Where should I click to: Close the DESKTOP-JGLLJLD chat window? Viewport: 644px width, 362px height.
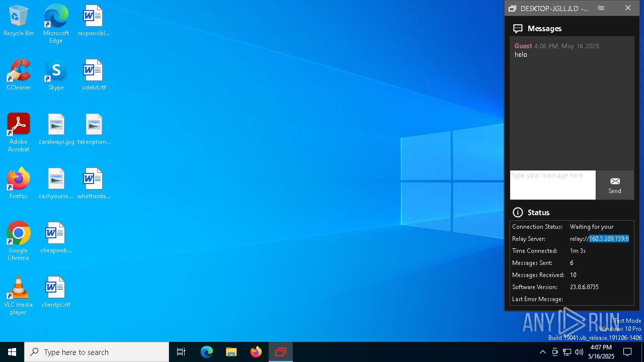[628, 8]
